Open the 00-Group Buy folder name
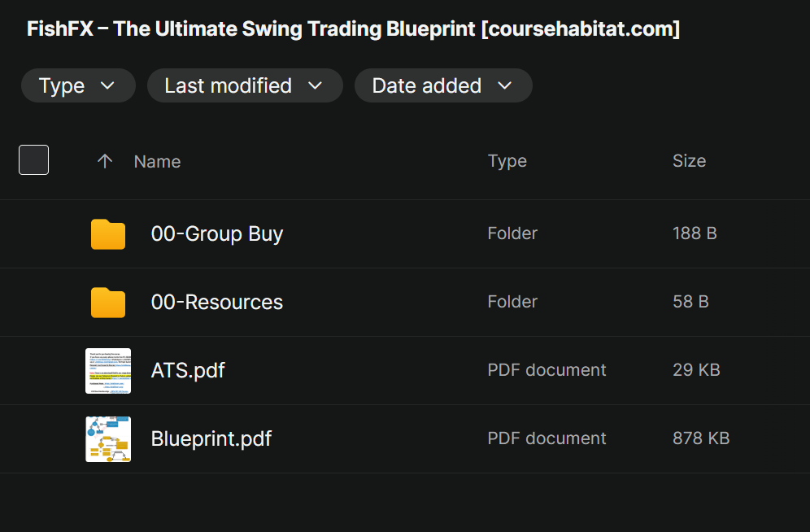The height and width of the screenshot is (532, 810). point(216,234)
